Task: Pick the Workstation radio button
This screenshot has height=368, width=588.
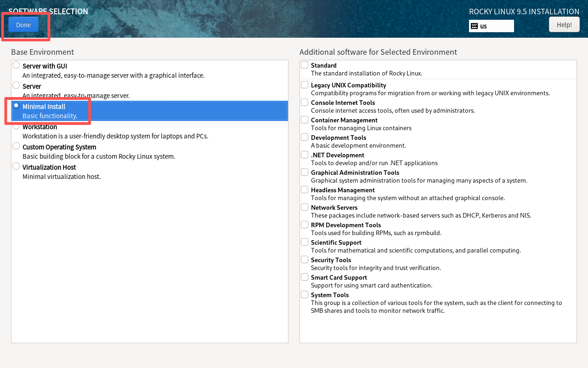Action: [x=16, y=126]
